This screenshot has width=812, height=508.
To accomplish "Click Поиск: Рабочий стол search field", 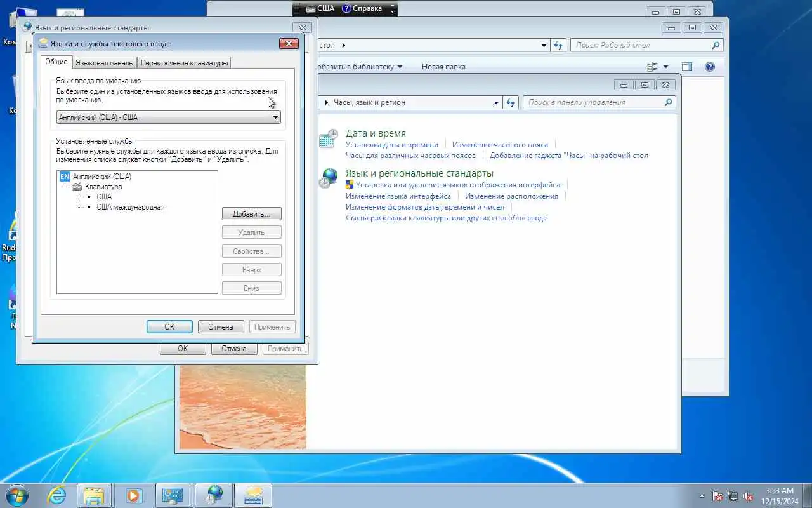I will tap(646, 45).
